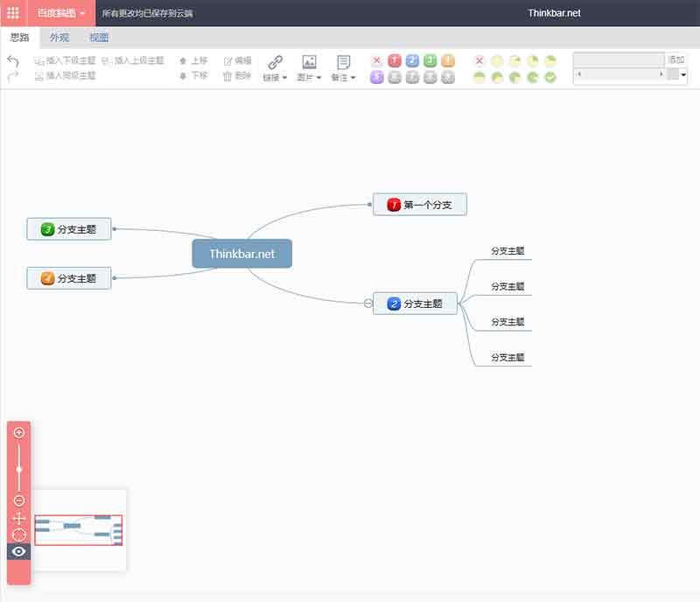
Task: Click 插入同级主题 to insert sibling topic
Action: (x=65, y=75)
